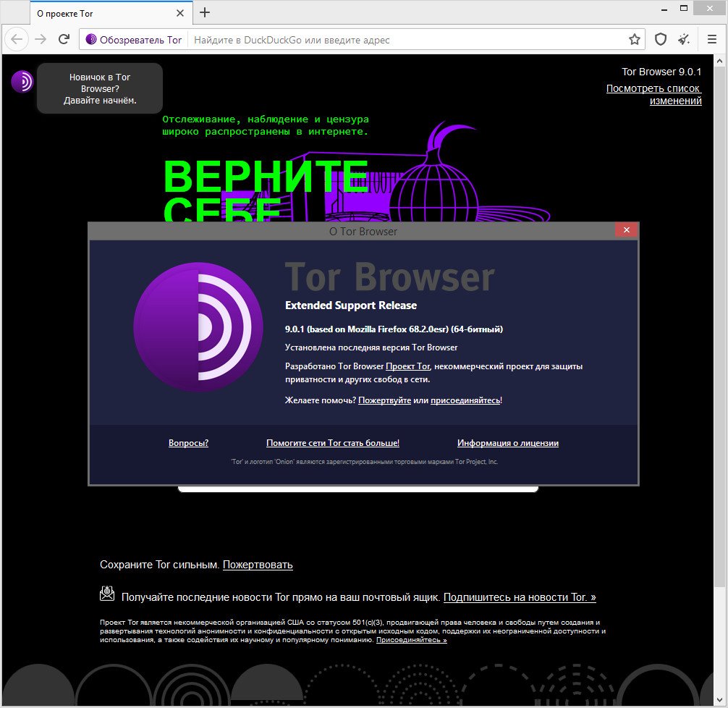Open a new tab with plus button
Viewport: 728px width, 708px height.
tap(205, 12)
